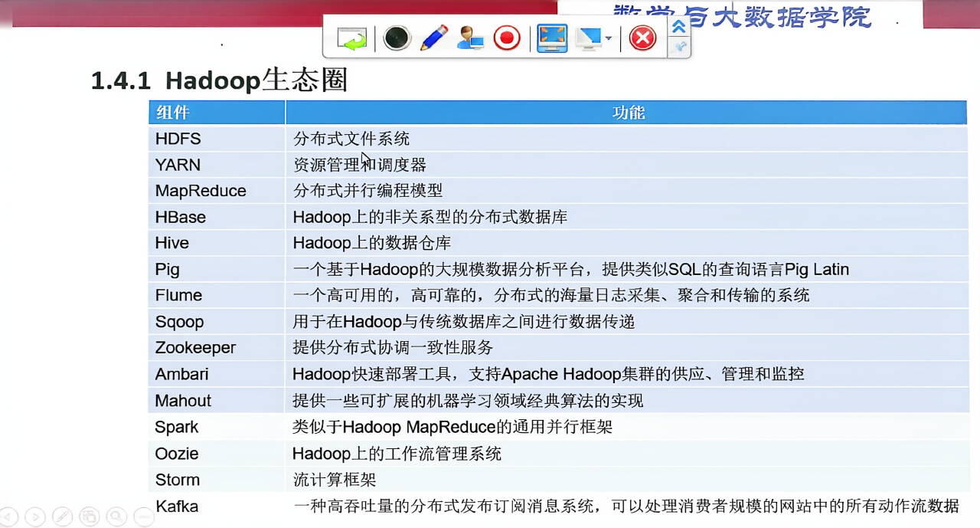The height and width of the screenshot is (528, 980).
Task: Select the Pig component cell
Action: coord(216,269)
